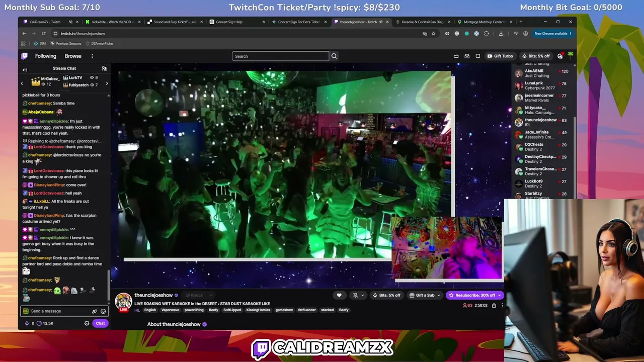Open the Previous Seasons bookmark
Image resolution: width=644 pixels, height=362 pixels.
click(66, 44)
